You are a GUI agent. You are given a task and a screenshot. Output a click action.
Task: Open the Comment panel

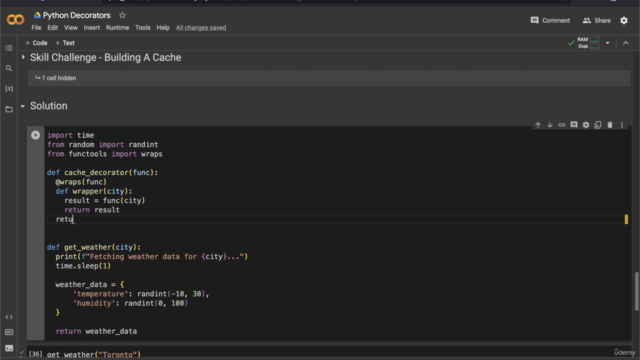tap(550, 20)
